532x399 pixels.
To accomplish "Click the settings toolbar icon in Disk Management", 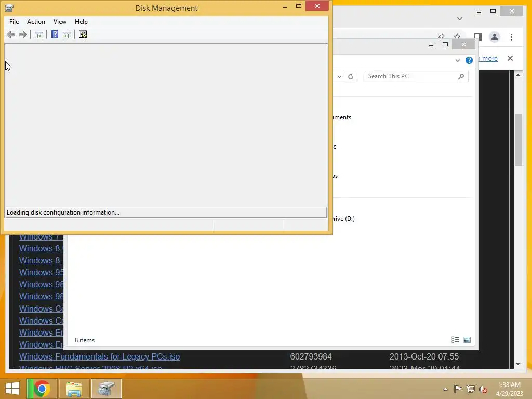I will pos(83,34).
